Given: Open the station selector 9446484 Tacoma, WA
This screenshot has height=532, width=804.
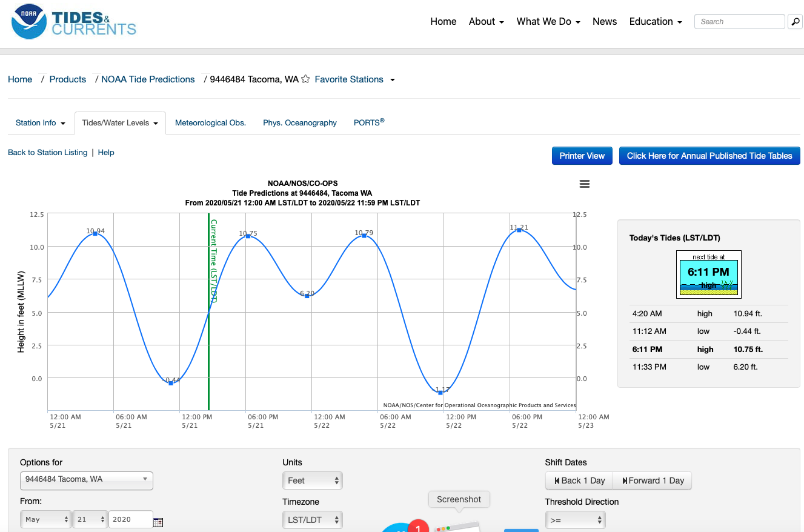Looking at the screenshot, I should coord(87,480).
